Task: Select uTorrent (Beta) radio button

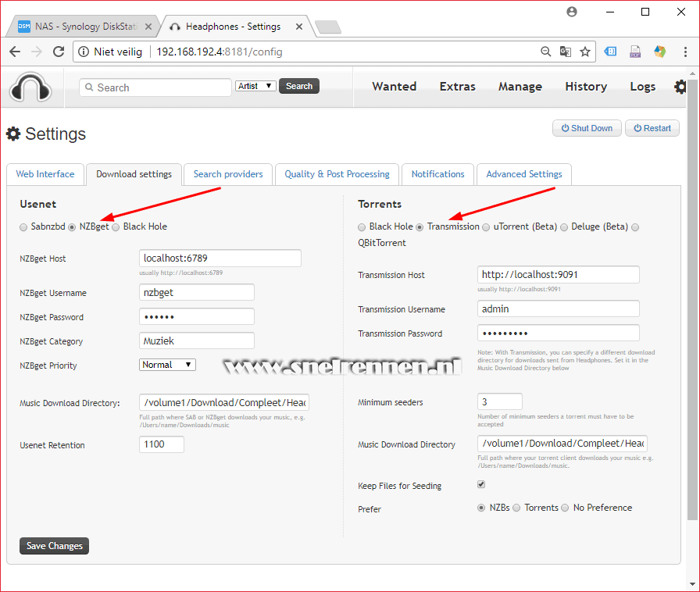Action: coord(486,227)
